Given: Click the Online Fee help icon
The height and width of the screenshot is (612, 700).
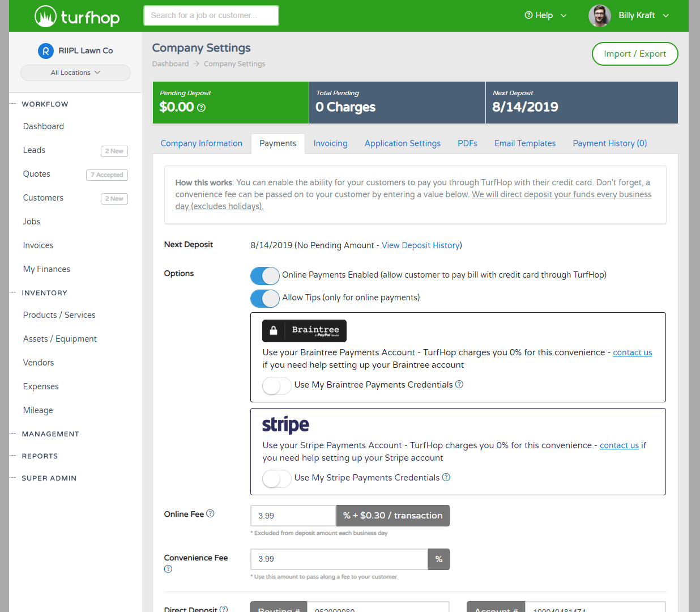Looking at the screenshot, I should point(210,513).
